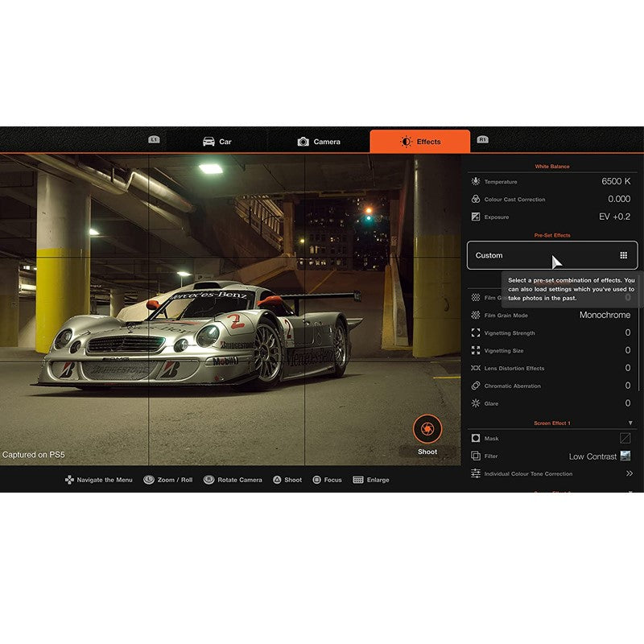The width and height of the screenshot is (644, 644).
Task: Click the Filter icon
Action: (476, 456)
